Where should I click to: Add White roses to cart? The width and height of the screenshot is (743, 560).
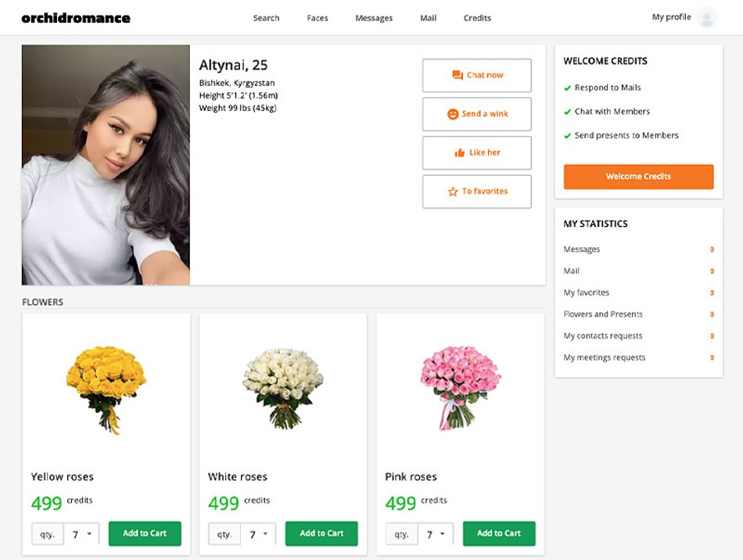[321, 533]
